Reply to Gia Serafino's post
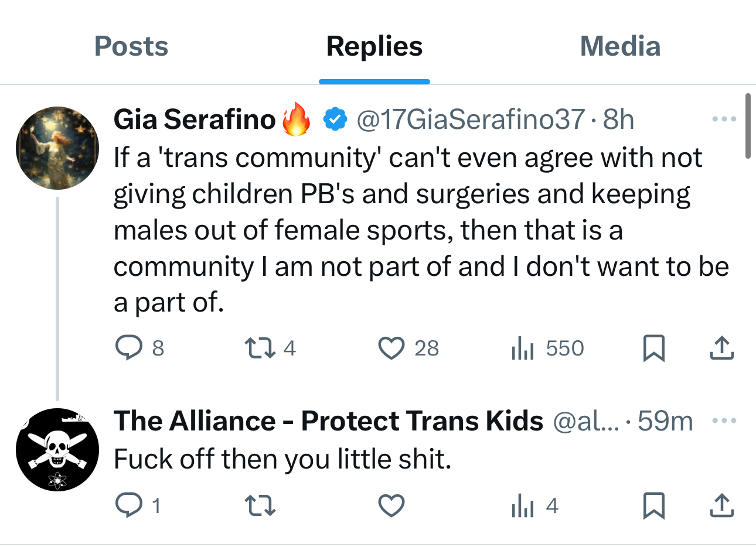 [x=129, y=348]
